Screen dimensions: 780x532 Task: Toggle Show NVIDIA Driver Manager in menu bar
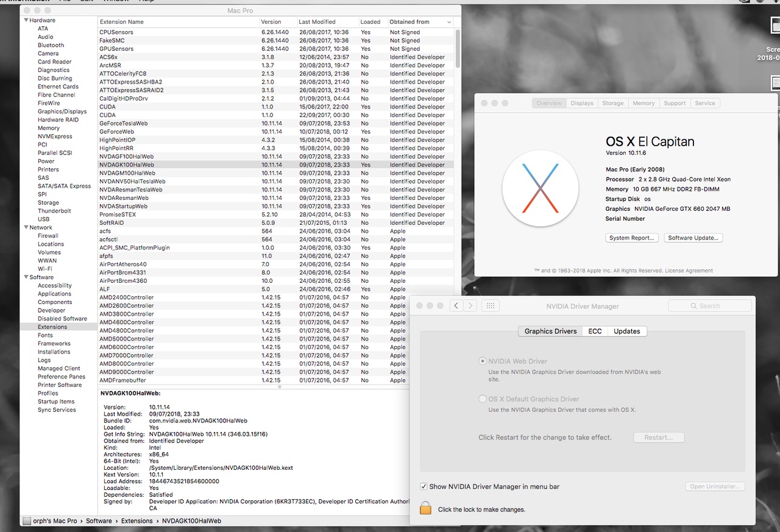424,486
